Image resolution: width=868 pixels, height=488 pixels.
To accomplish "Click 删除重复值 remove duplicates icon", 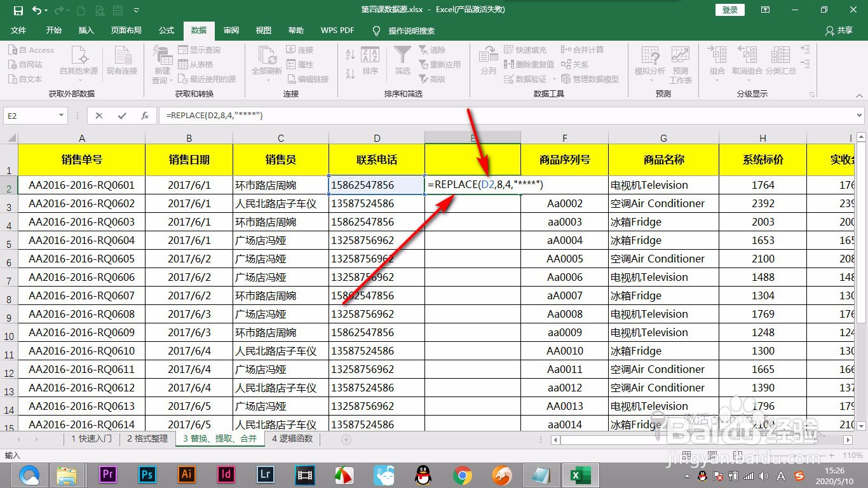I will point(509,65).
